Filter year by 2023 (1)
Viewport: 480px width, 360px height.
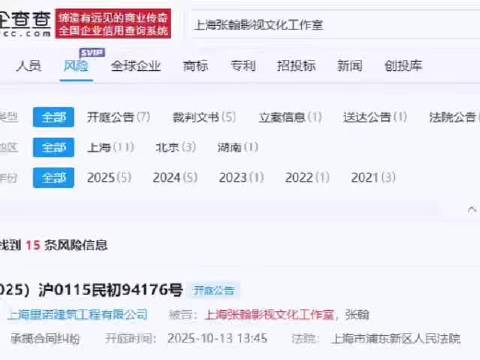pos(241,178)
